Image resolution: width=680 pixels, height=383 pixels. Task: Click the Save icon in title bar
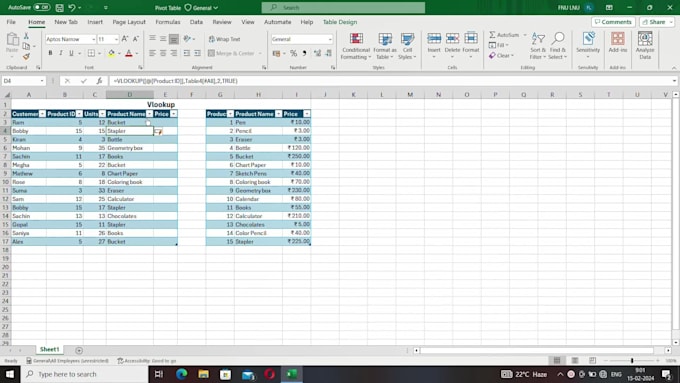pyautogui.click(x=59, y=7)
